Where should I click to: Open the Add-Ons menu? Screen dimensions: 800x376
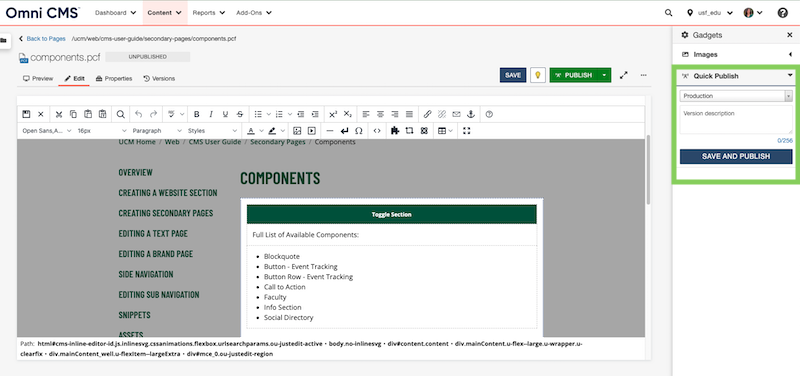254,13
